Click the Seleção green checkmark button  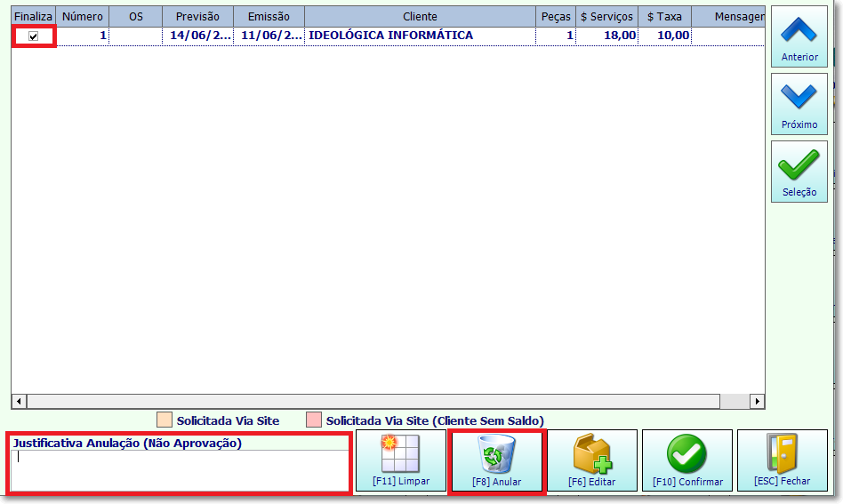799,172
